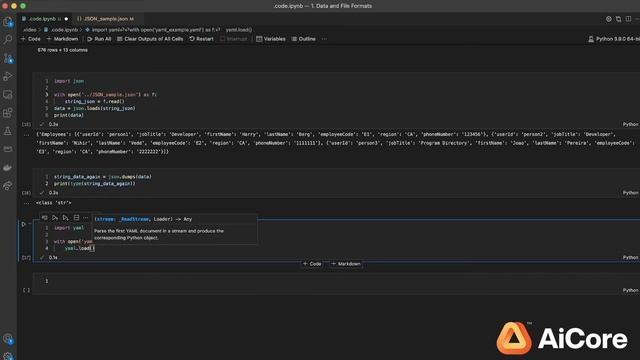Split the editor with the layout icon
Image resolution: width=640 pixels, height=360 pixels.
(629, 19)
